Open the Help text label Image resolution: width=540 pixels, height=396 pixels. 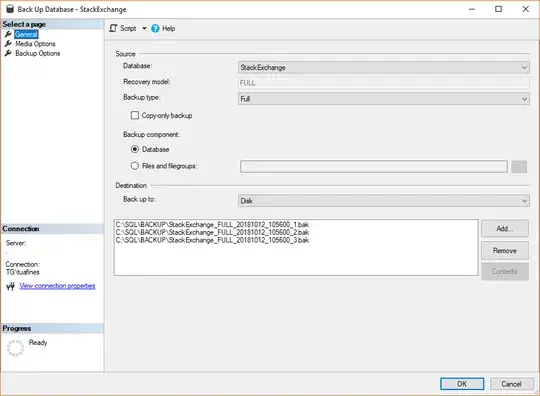(168, 28)
